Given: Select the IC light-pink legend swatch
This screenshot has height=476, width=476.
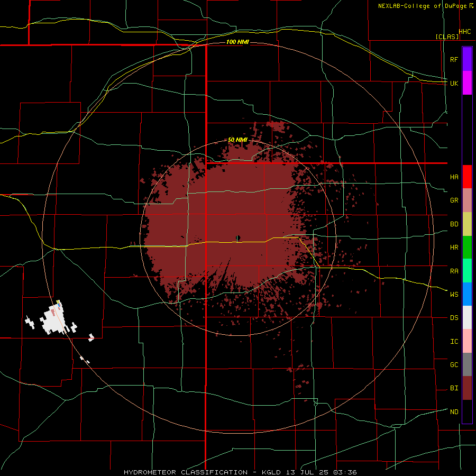Looking at the screenshot, I should point(467,341).
